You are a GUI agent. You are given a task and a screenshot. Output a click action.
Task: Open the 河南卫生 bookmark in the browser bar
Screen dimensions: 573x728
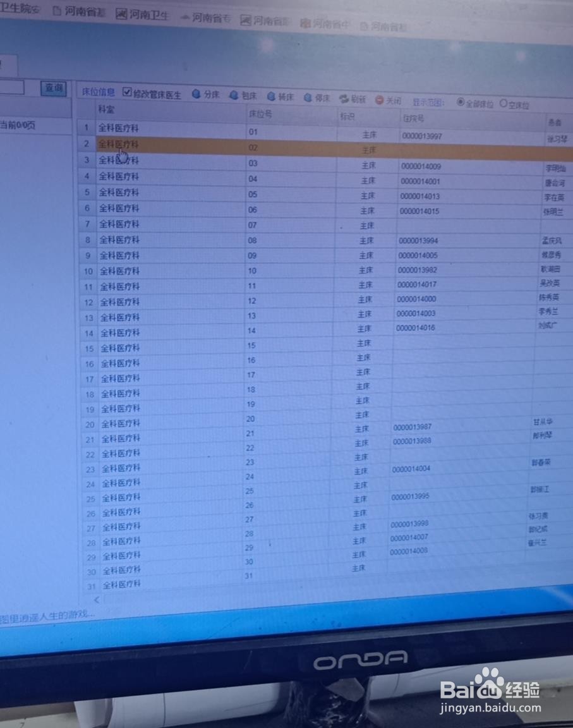[x=142, y=15]
